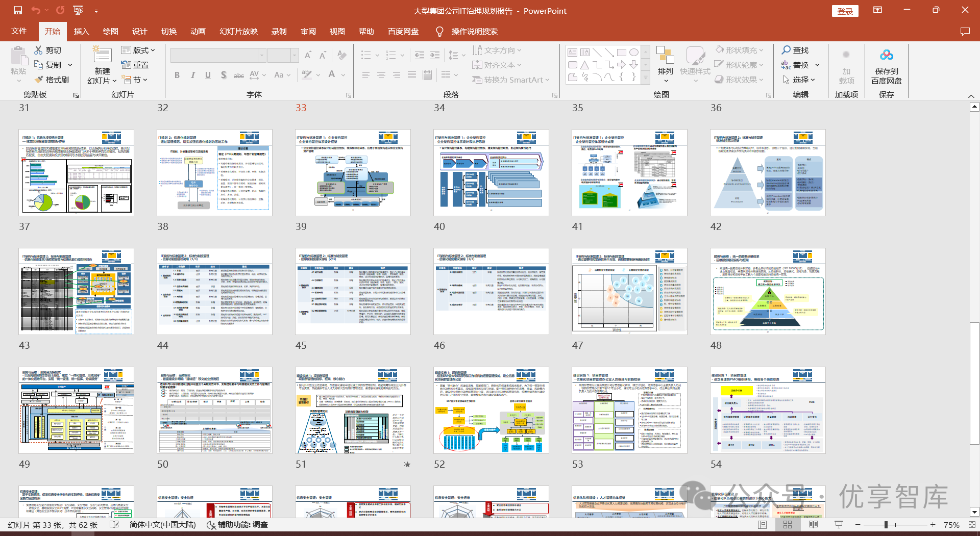This screenshot has height=536, width=980.
Task: Toggle Italic formatting
Action: click(192, 75)
